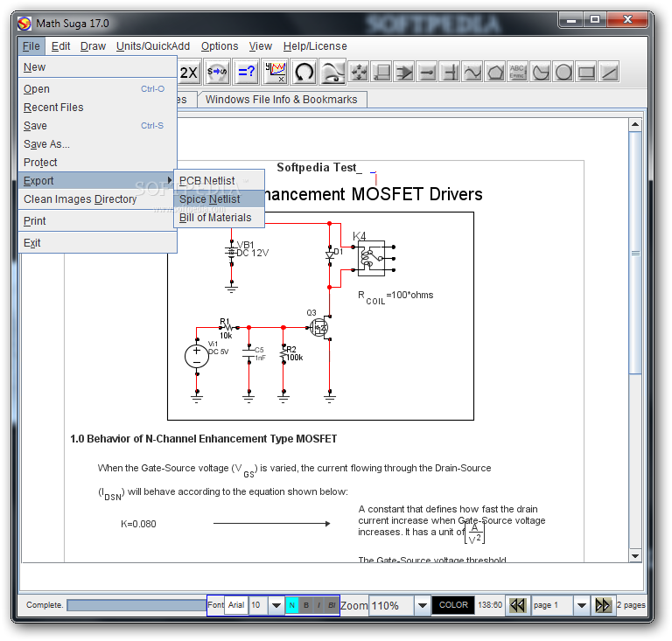The height and width of the screenshot is (641, 672).
Task: Open the XY graph plot tool
Action: click(x=275, y=72)
